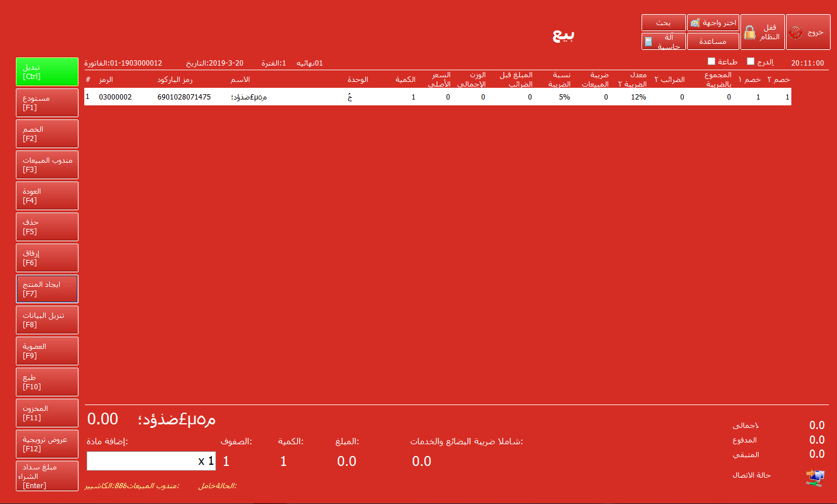Click تنزيل البيانات [F8] download data
837x504 pixels.
(x=47, y=320)
